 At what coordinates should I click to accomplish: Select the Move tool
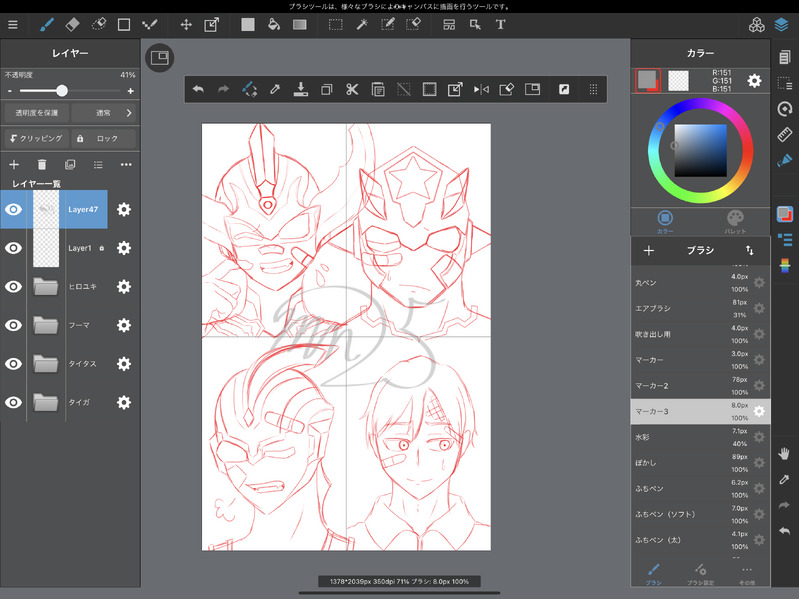pyautogui.click(x=186, y=24)
